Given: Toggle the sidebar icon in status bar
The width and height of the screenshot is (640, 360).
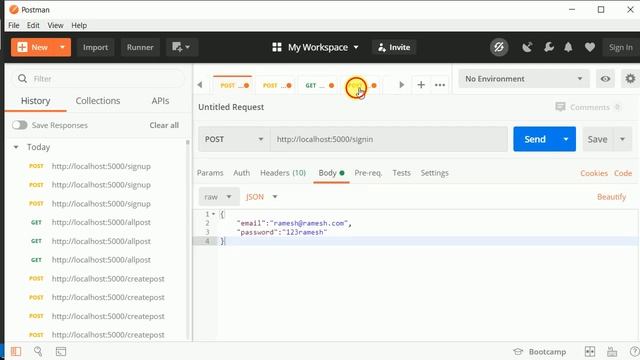Looking at the screenshot, I should [x=16, y=351].
